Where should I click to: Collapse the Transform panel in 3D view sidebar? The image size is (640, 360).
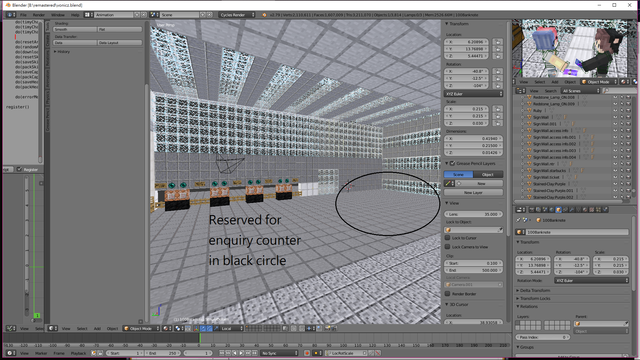click(447, 24)
